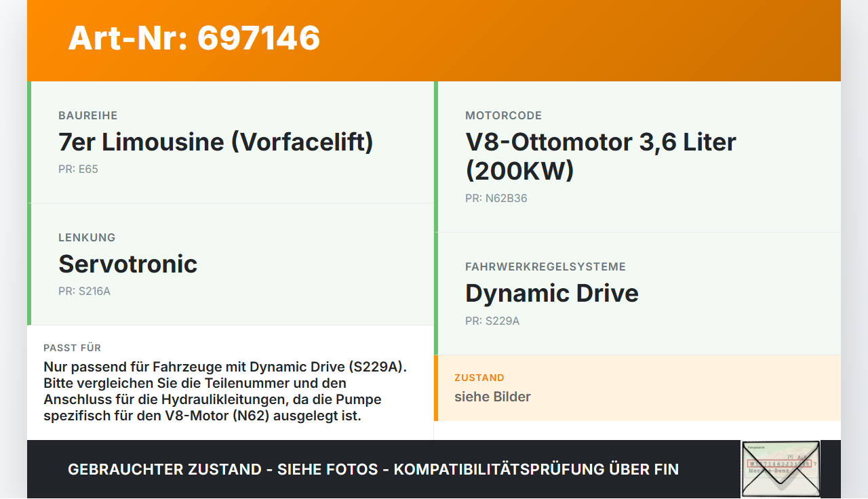Screen dimensions: 868x499
Task: Click the PASST FÜR label
Action: pos(72,348)
